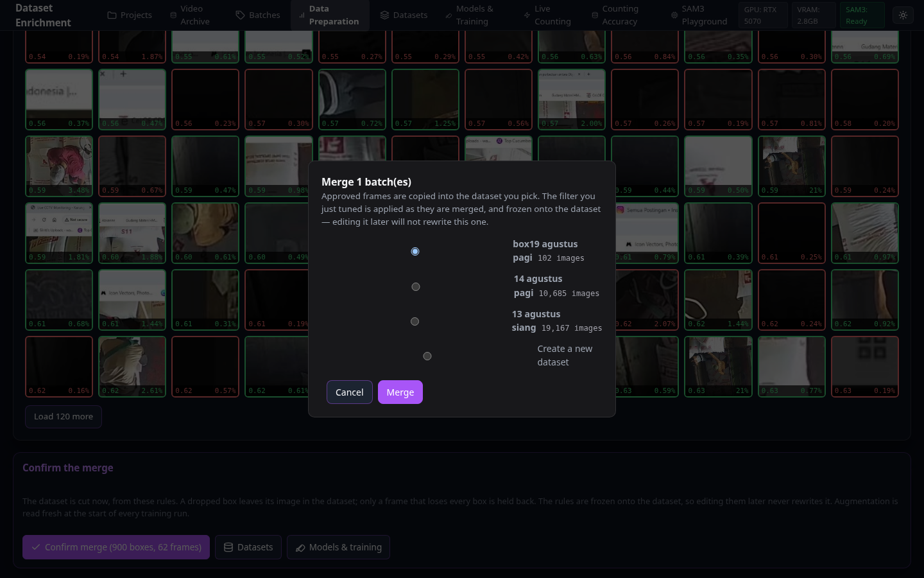Open the Data Preparation tab
The height and width of the screenshot is (578, 924).
(330, 15)
